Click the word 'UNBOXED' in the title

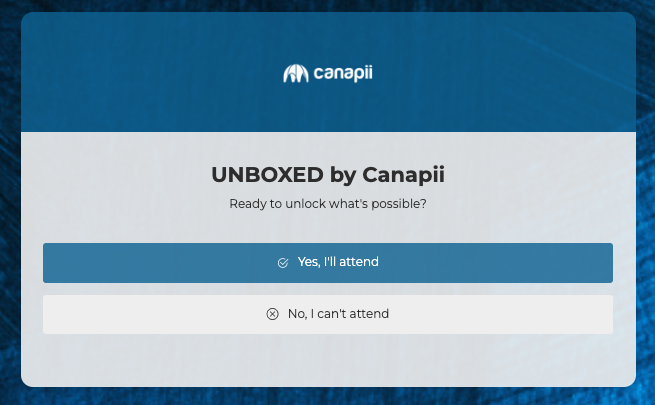[x=267, y=175]
